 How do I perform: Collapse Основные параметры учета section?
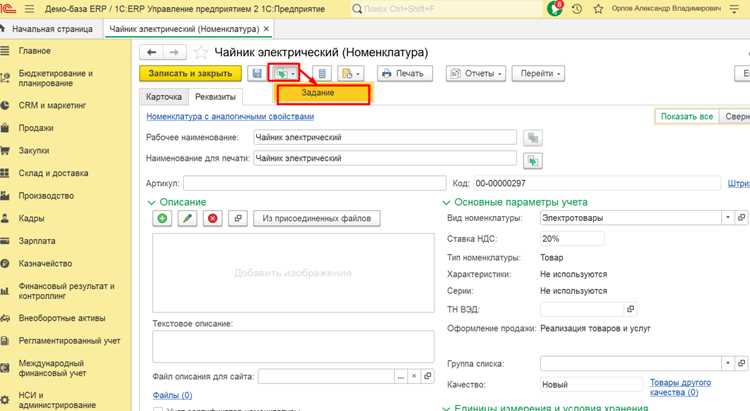446,202
